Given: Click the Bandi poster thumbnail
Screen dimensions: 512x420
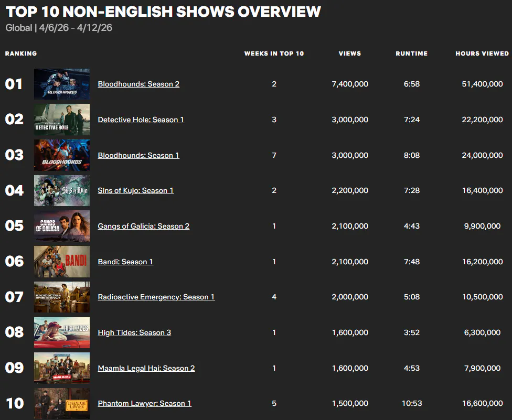Looking at the screenshot, I should pyautogui.click(x=62, y=262).
